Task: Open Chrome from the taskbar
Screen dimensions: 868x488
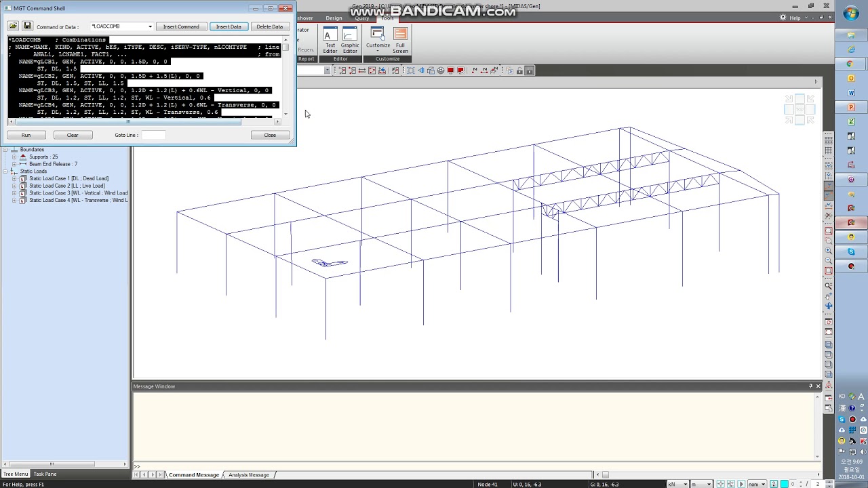Action: coord(851,64)
